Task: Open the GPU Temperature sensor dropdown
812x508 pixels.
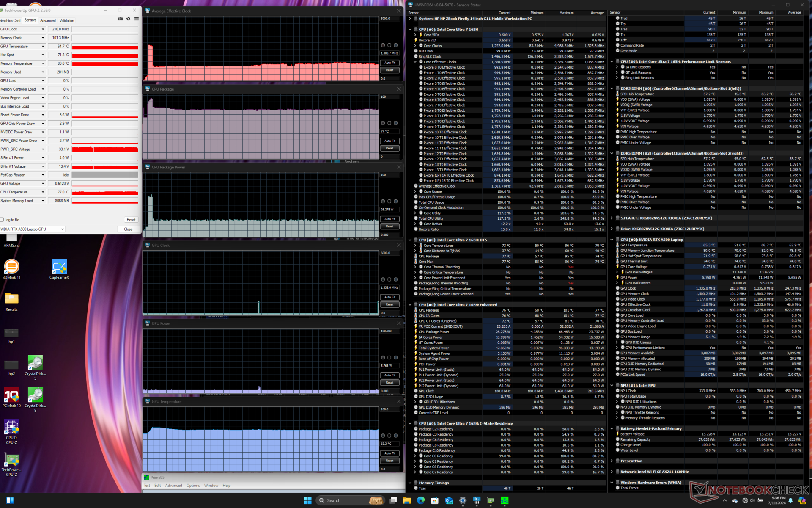Action: click(43, 47)
